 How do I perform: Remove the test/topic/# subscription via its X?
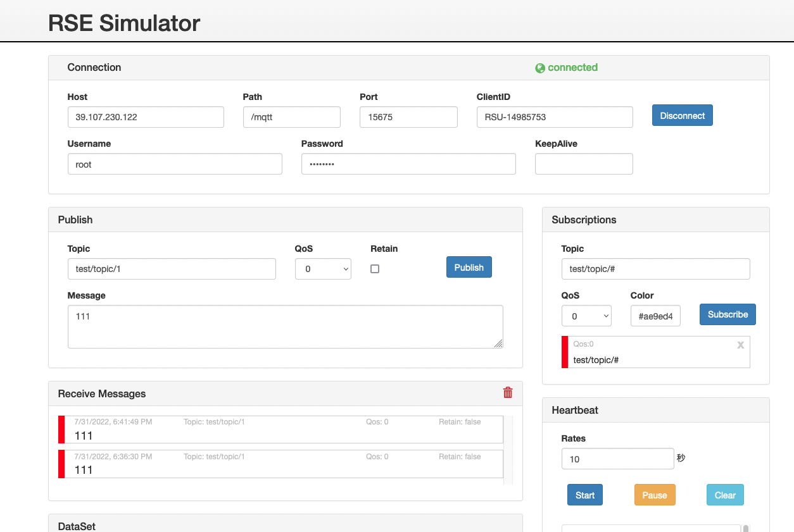[740, 345]
